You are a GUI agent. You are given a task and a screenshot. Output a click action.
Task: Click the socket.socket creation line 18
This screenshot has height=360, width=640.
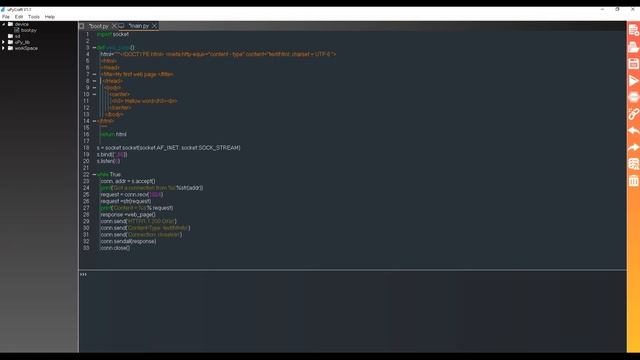[x=169, y=148]
